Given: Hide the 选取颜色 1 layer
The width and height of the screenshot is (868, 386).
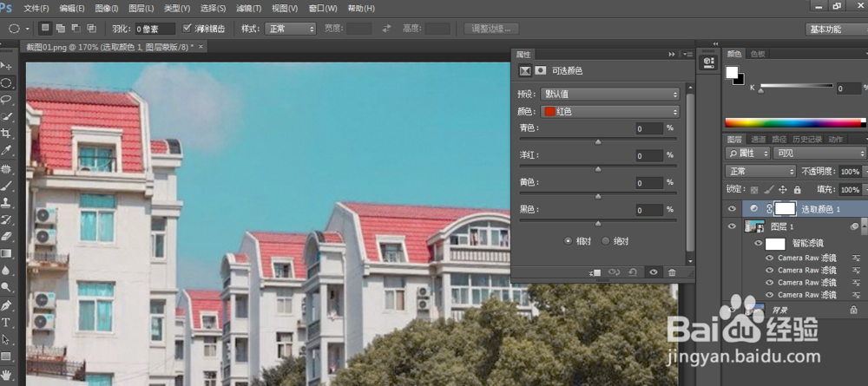Looking at the screenshot, I should pyautogui.click(x=732, y=208).
